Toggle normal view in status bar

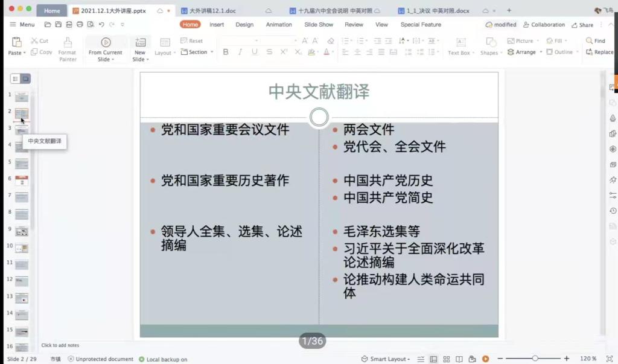pyautogui.click(x=433, y=359)
